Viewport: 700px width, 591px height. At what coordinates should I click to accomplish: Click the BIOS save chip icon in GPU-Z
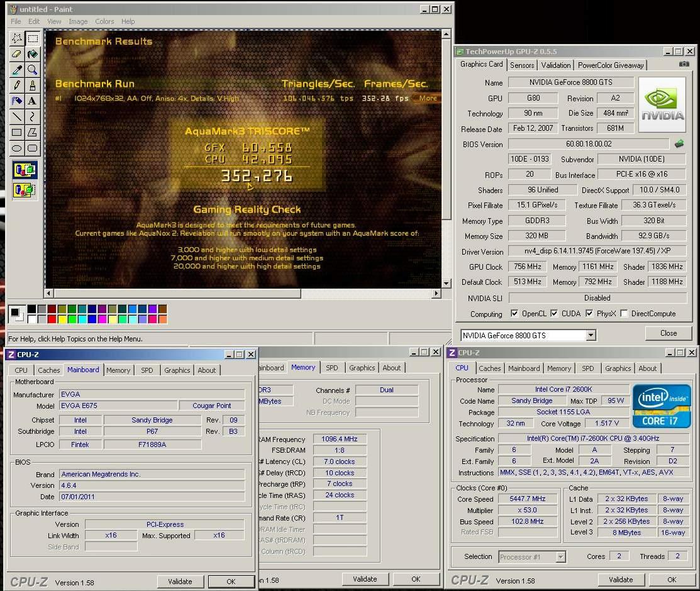679,144
